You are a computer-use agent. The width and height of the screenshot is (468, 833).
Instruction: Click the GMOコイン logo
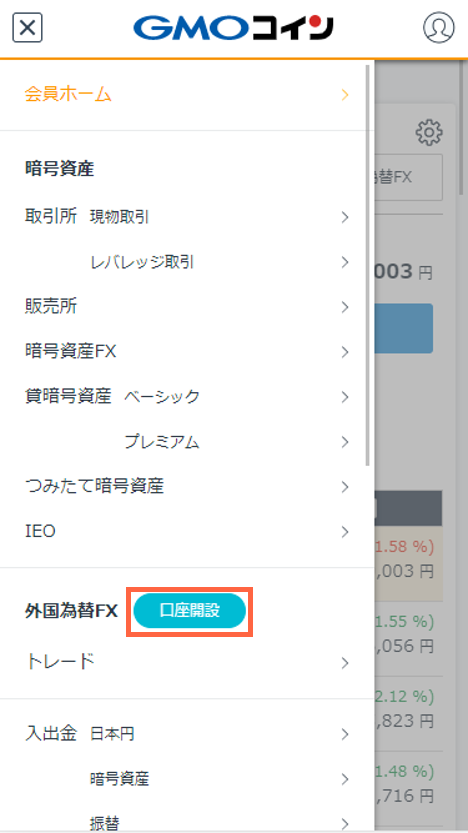click(233, 28)
